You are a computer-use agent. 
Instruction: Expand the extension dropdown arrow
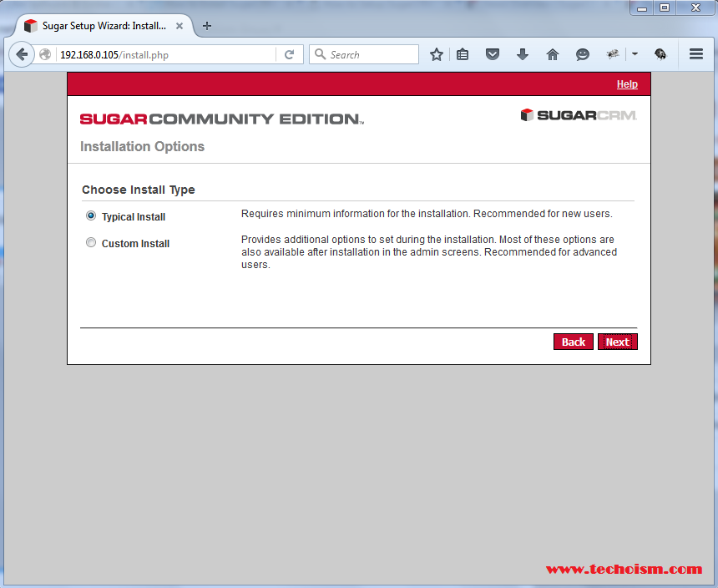(635, 54)
